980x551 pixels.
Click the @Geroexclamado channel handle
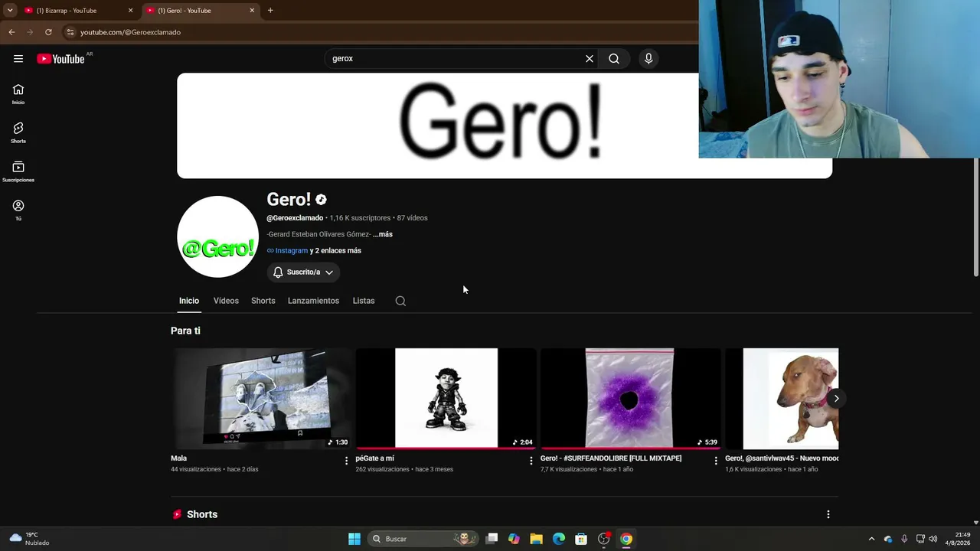coord(295,218)
